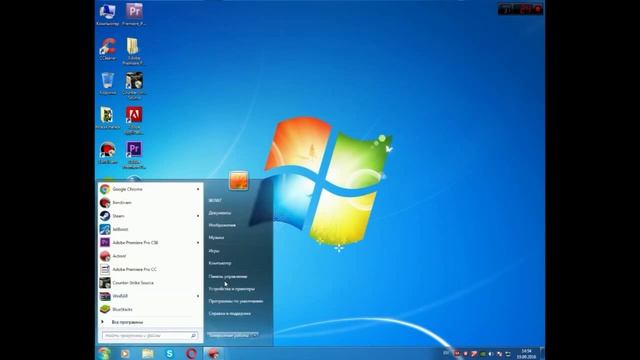
Task: Open Панель управления (Control Panel)
Action: pos(228,276)
